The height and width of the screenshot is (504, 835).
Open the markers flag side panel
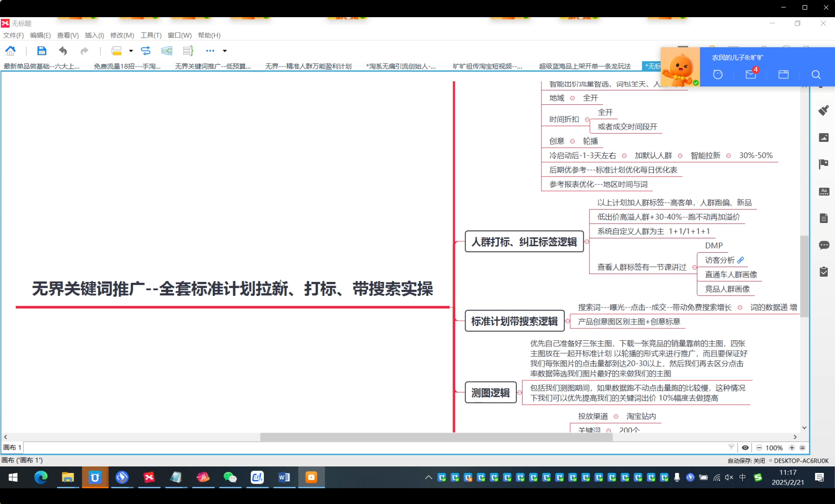[823, 164]
